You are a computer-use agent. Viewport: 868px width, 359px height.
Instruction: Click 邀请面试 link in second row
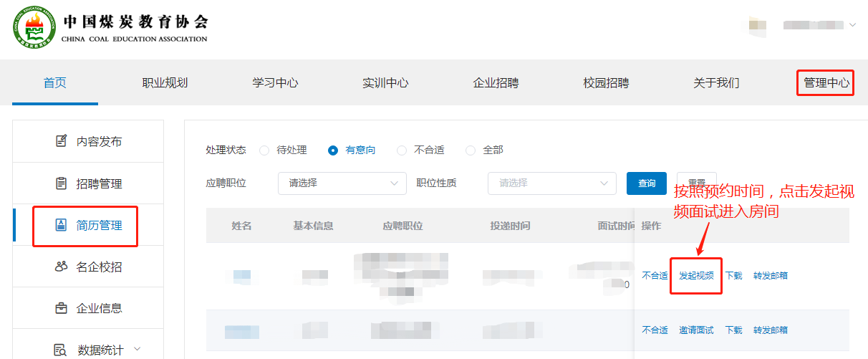click(696, 330)
